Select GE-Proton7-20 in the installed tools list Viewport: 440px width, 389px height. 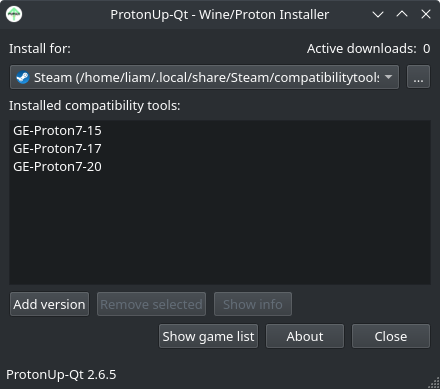tap(57, 167)
